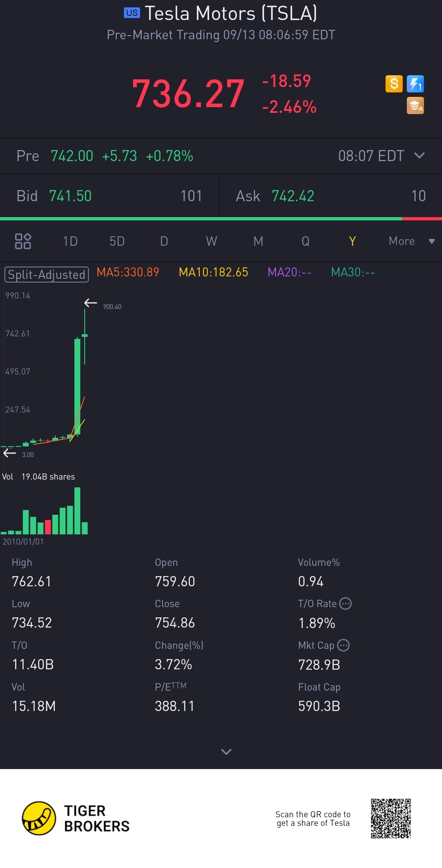Tap the tan stacked-coins icon
The height and width of the screenshot is (868, 442).
point(415,105)
